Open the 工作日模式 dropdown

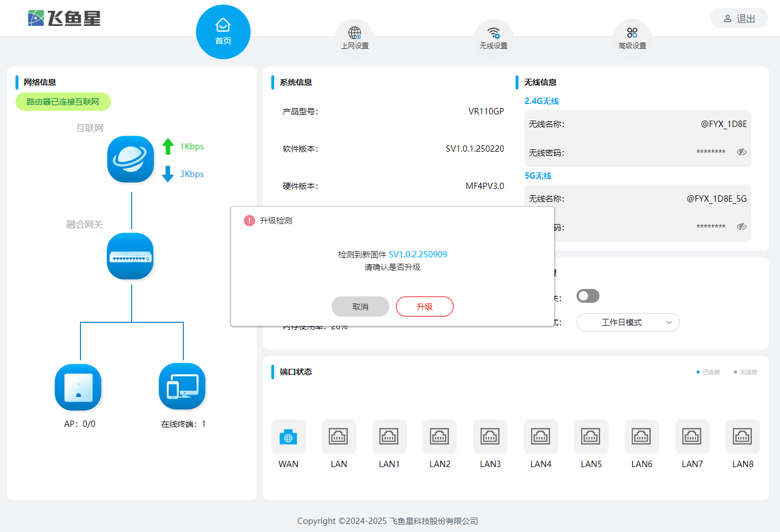[628, 322]
